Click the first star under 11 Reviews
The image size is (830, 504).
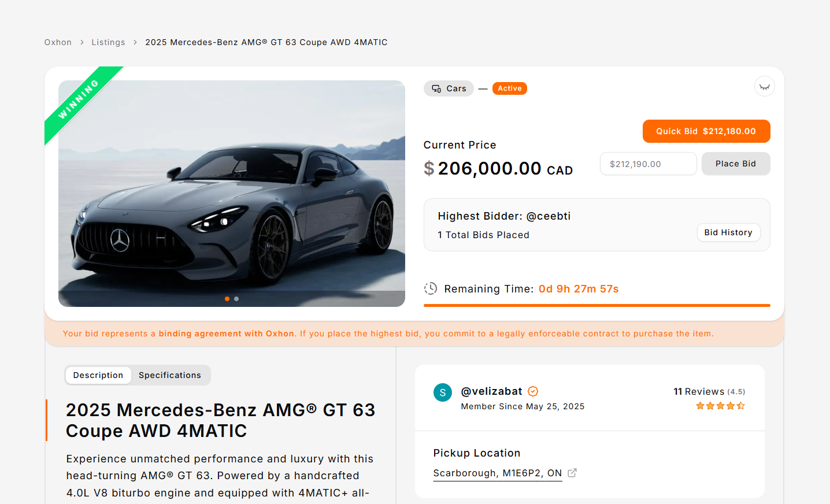(701, 406)
